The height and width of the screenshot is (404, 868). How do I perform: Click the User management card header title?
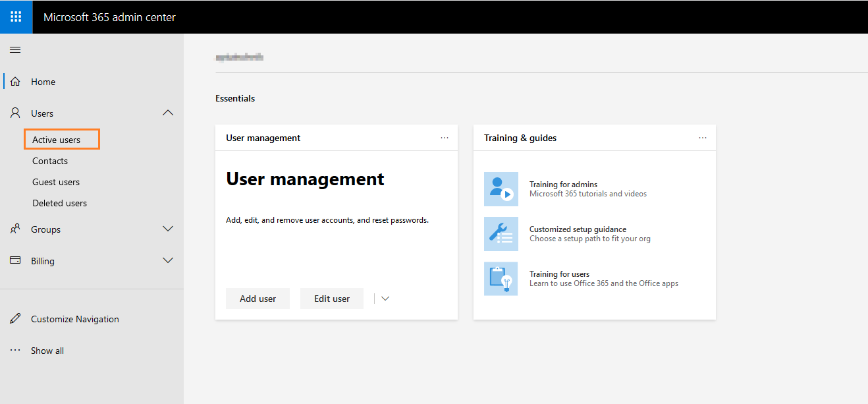263,138
